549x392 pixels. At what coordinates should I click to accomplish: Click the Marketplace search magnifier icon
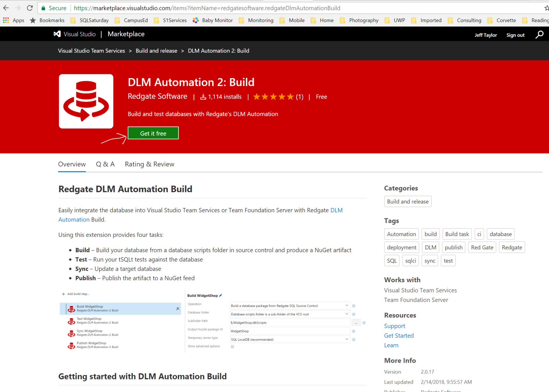pyautogui.click(x=539, y=35)
